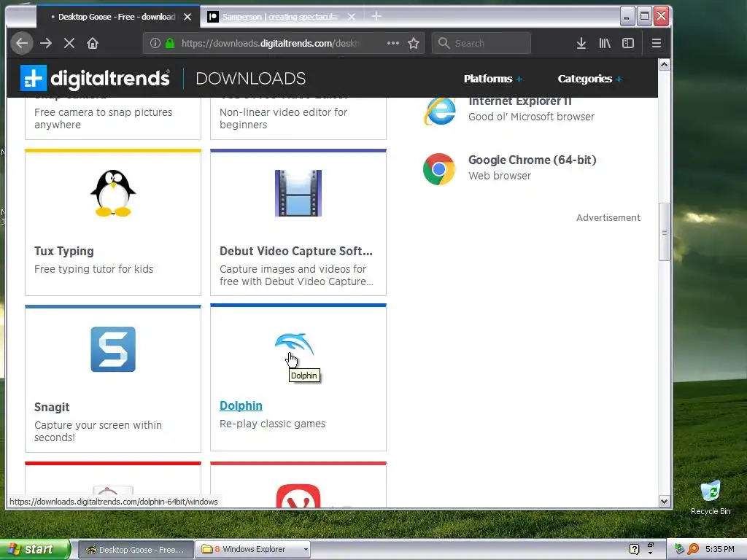Viewport: 747px width, 560px height.
Task: Click the Snagit S icon
Action: point(113,349)
